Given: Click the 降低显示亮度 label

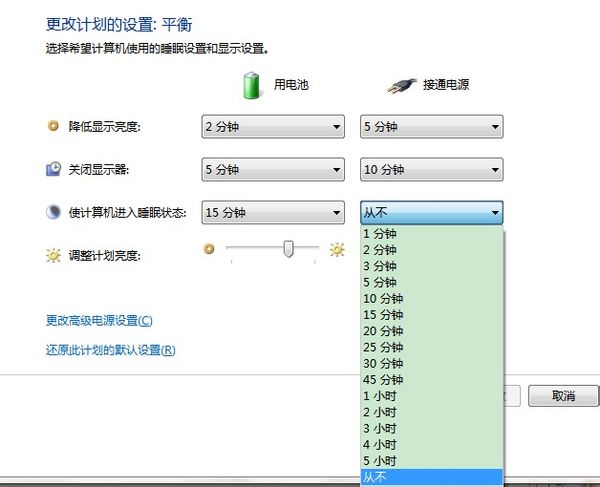Looking at the screenshot, I should (x=104, y=126).
